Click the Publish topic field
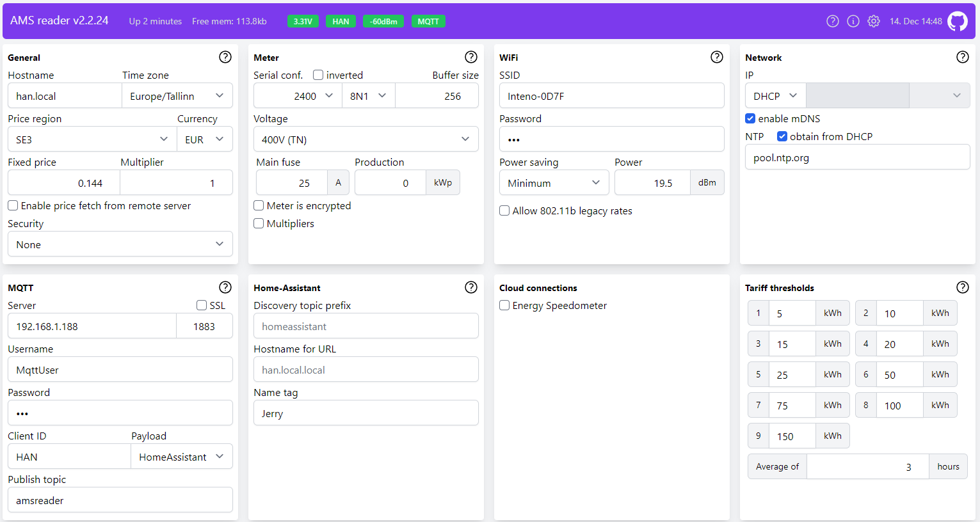The width and height of the screenshot is (980, 522). click(120, 500)
